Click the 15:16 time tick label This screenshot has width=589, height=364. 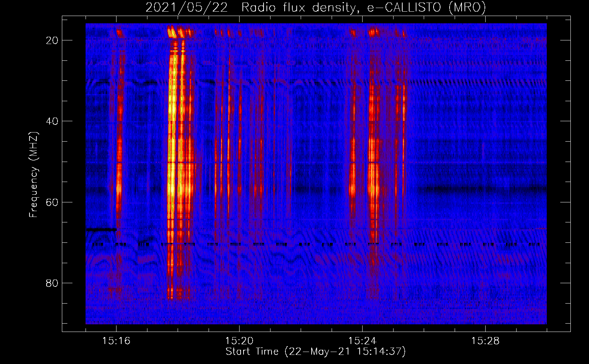pos(116,341)
